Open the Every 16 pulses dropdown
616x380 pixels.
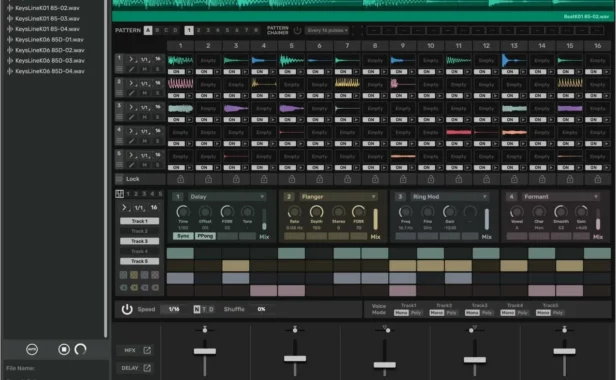(327, 30)
